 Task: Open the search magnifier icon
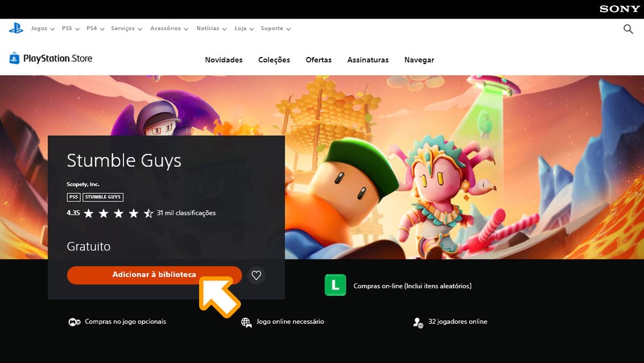pyautogui.click(x=628, y=29)
